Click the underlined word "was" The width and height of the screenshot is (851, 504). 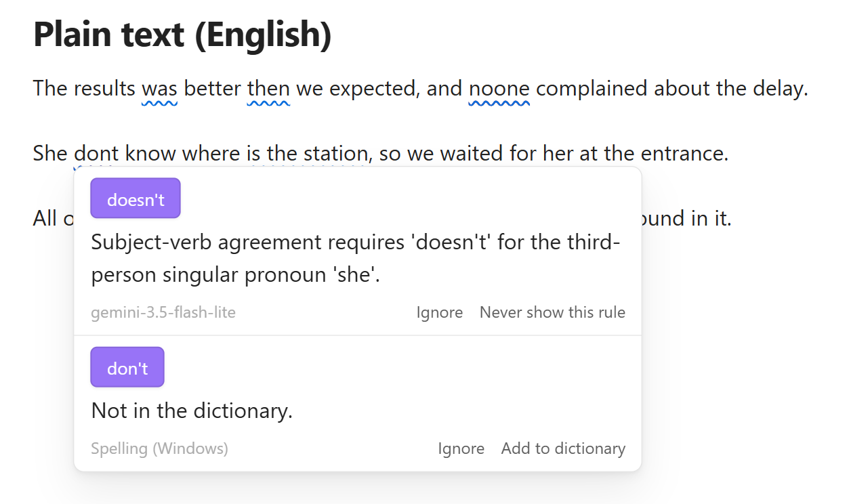[160, 89]
